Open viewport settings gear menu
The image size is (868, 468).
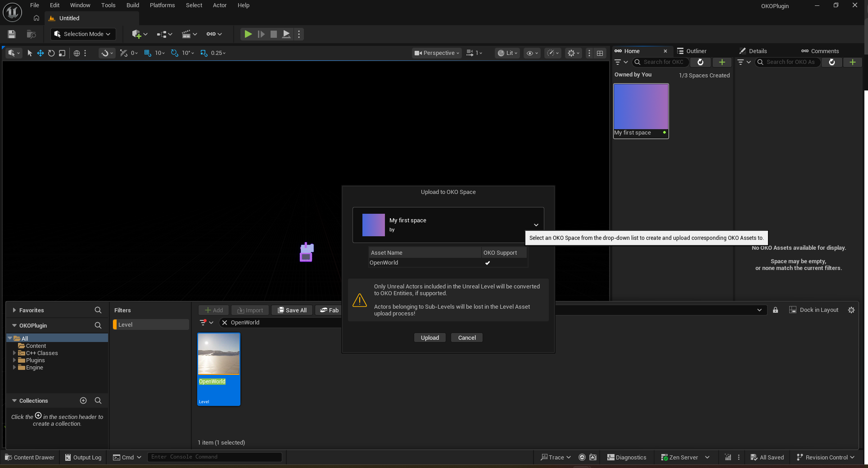click(573, 53)
